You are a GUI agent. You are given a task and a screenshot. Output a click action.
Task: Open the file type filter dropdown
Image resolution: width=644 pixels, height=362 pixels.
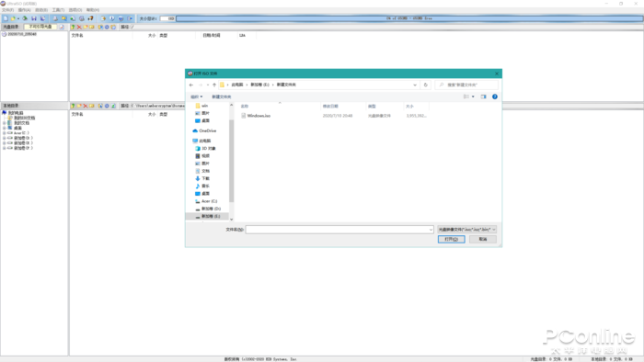pyautogui.click(x=467, y=230)
